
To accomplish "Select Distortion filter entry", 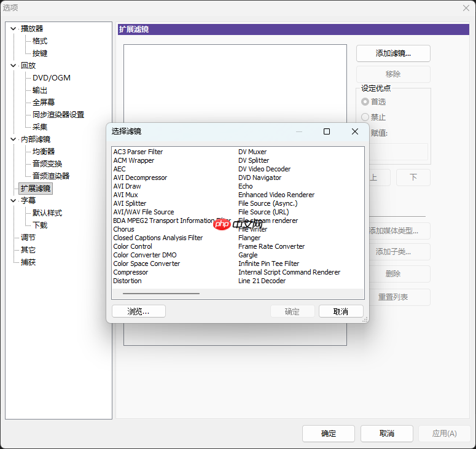I will [x=127, y=281].
